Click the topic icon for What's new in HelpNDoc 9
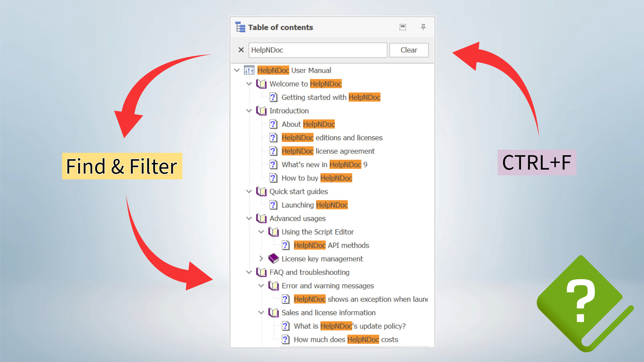Screen dimensions: 644x362 (x=273, y=165)
